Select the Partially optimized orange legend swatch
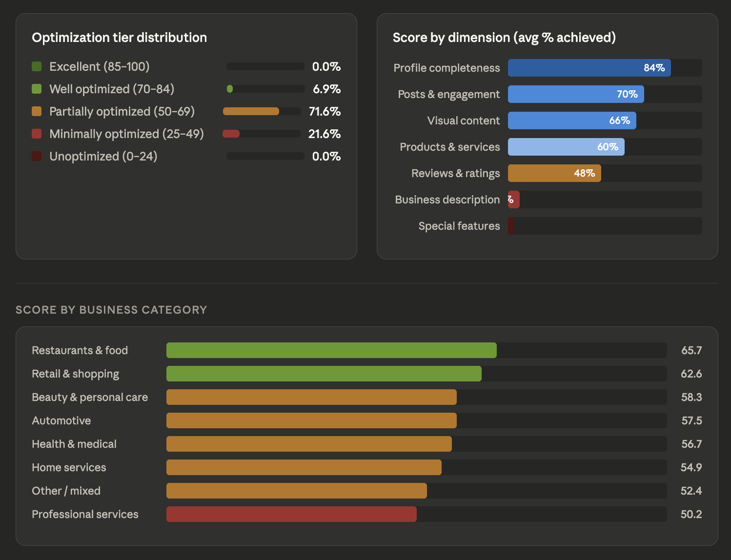 click(x=37, y=111)
